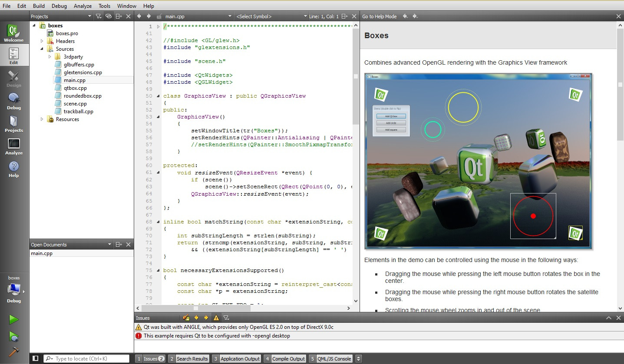Split the Projects side pane
Image resolution: width=624 pixels, height=364 pixels.
[x=119, y=16]
